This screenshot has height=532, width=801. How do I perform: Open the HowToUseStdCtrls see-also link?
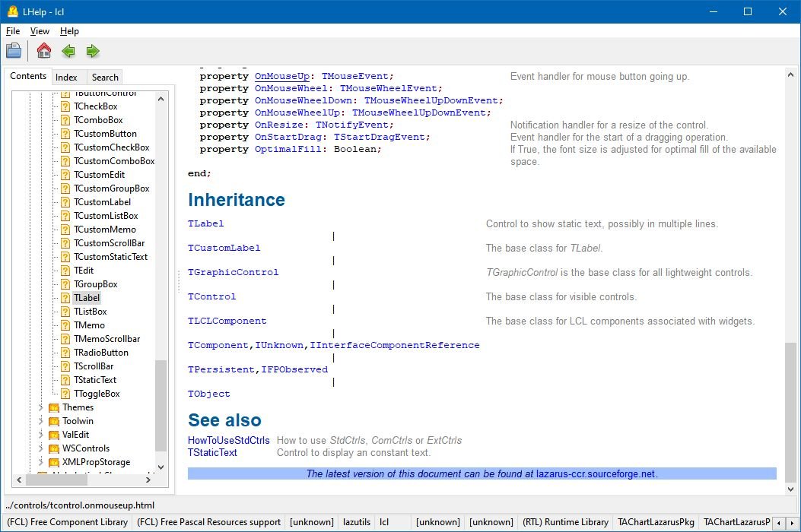point(228,440)
